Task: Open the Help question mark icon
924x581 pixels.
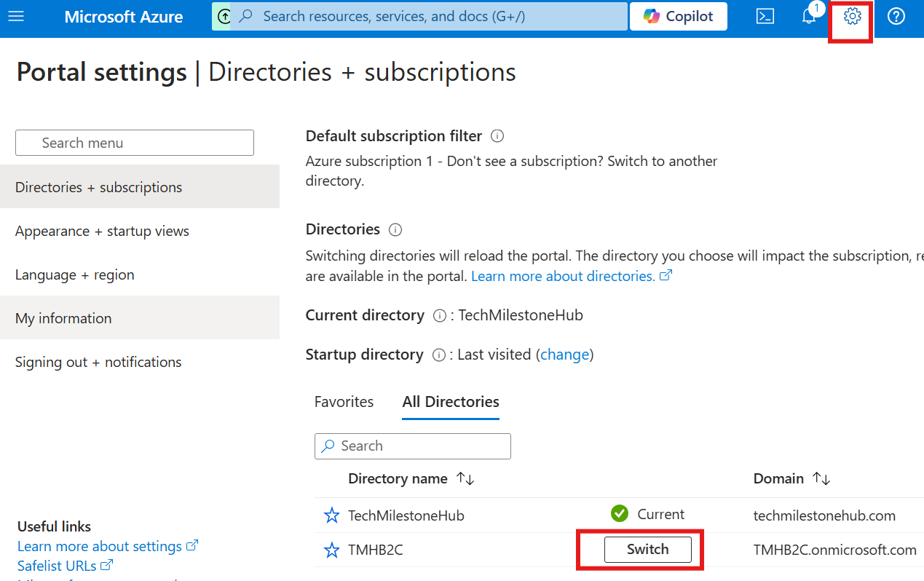Action: [896, 16]
